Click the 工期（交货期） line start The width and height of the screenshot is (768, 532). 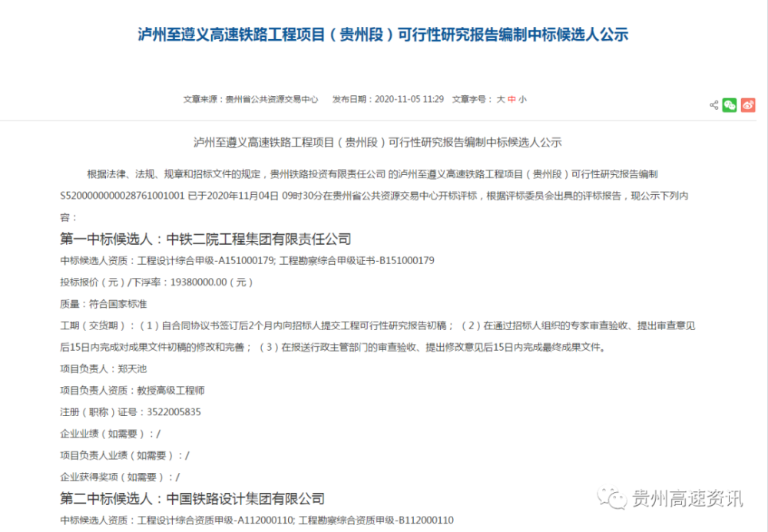coord(378,325)
